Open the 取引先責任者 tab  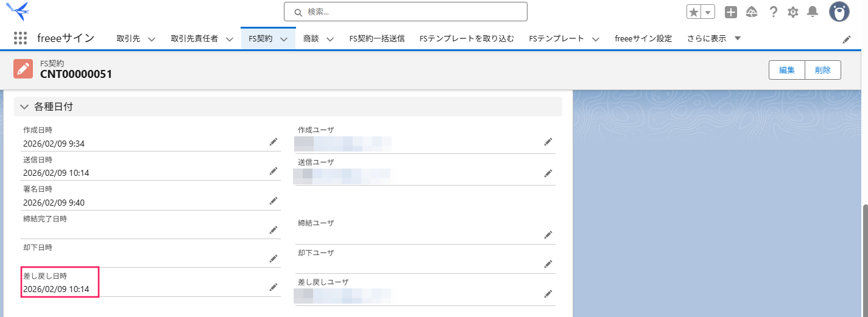point(194,38)
